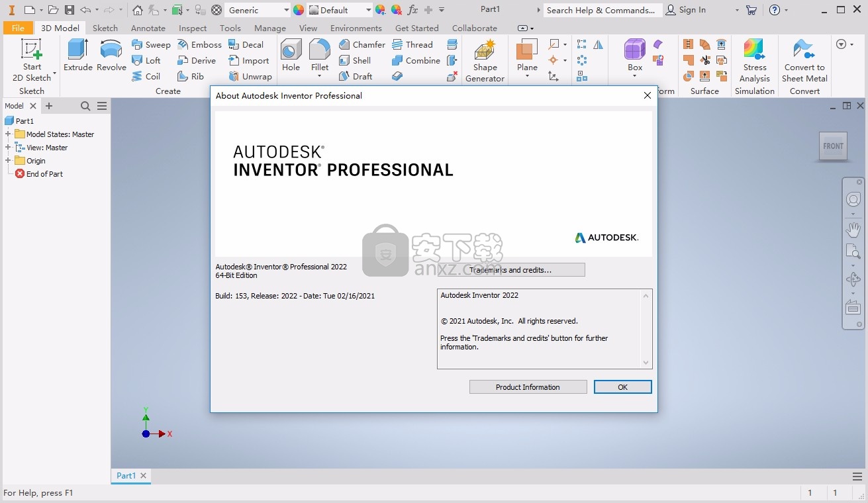The image size is (868, 503).
Task: Open the Sign In dropdown arrow
Action: (737, 10)
